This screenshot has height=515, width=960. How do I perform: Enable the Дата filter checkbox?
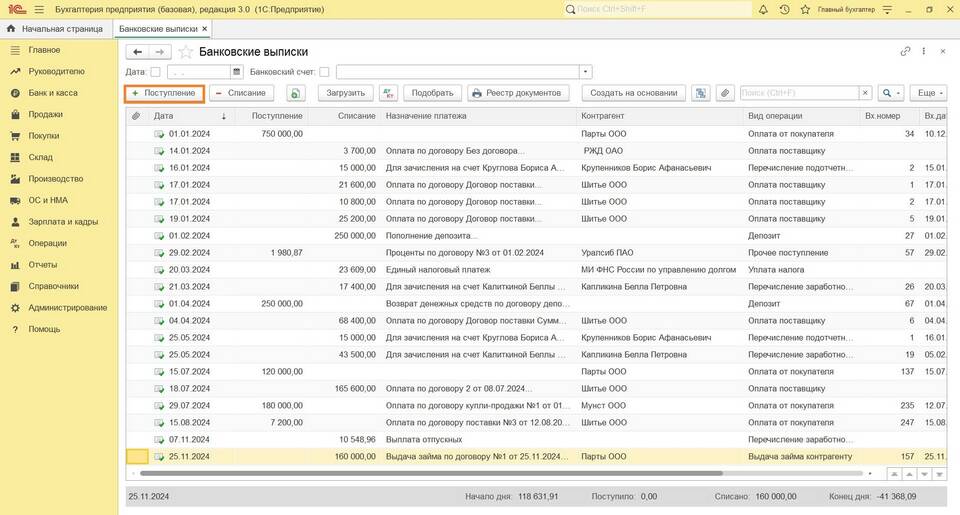156,72
